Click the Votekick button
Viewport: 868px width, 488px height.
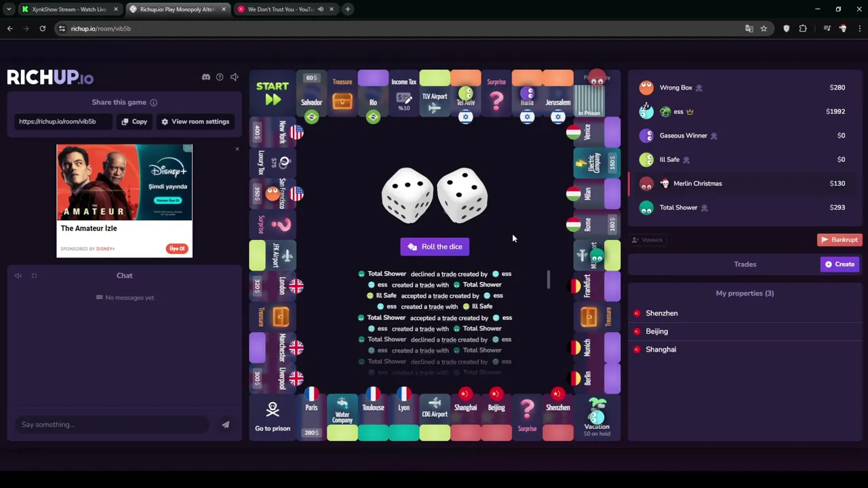click(x=647, y=240)
